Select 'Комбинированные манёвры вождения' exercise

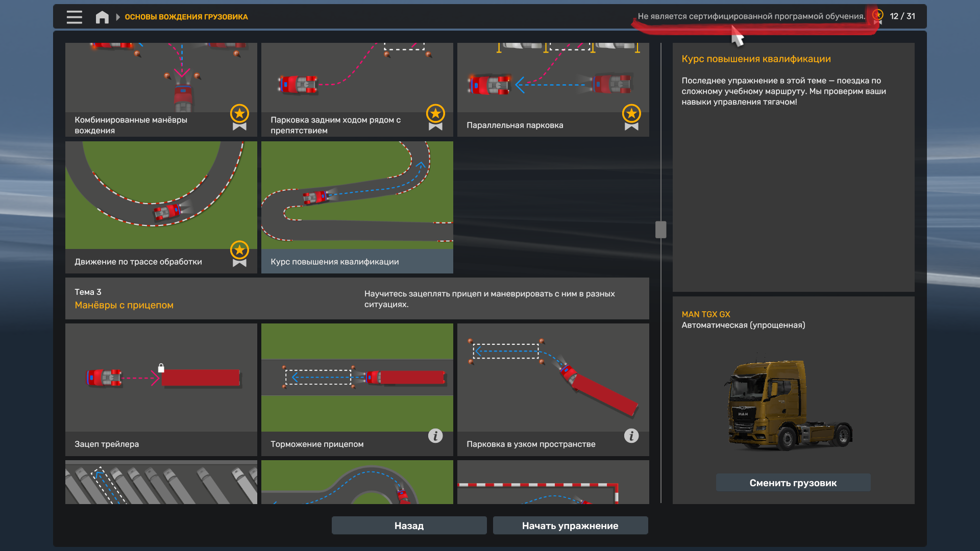tap(161, 90)
